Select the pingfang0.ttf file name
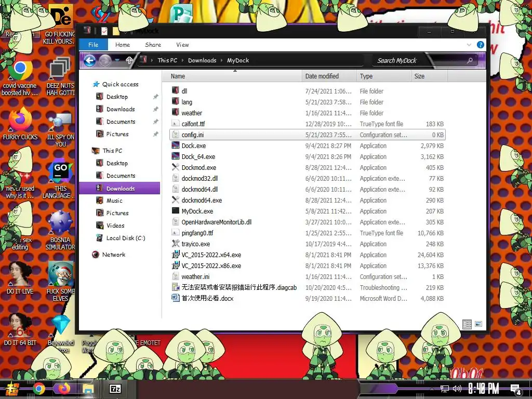 point(197,233)
